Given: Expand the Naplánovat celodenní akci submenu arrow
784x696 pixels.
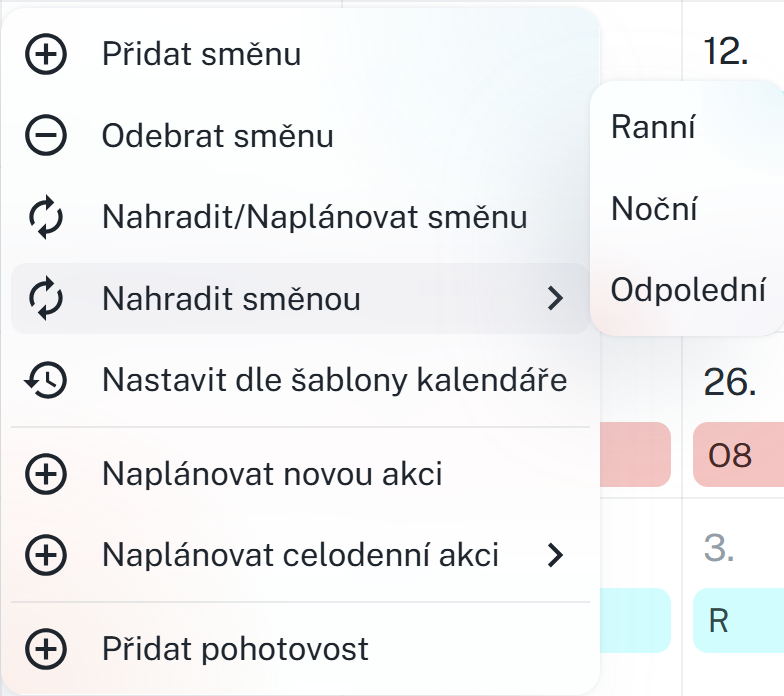Looking at the screenshot, I should [556, 554].
